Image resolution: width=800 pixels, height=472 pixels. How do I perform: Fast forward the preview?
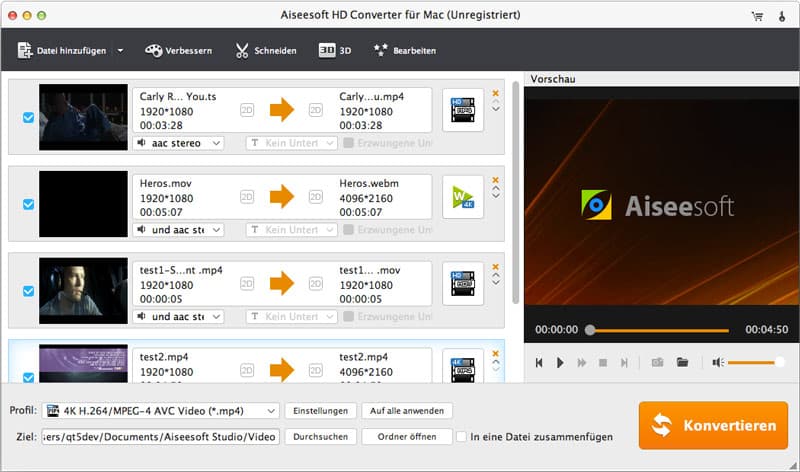click(x=582, y=362)
